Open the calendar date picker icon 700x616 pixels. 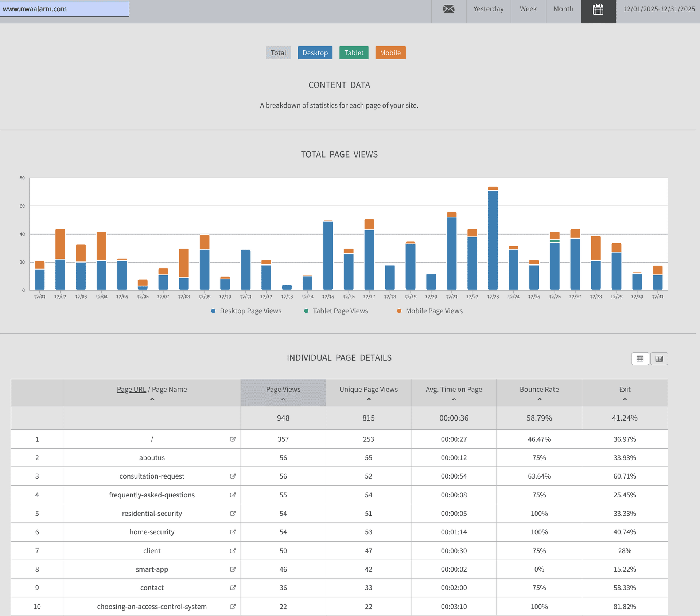coord(598,9)
